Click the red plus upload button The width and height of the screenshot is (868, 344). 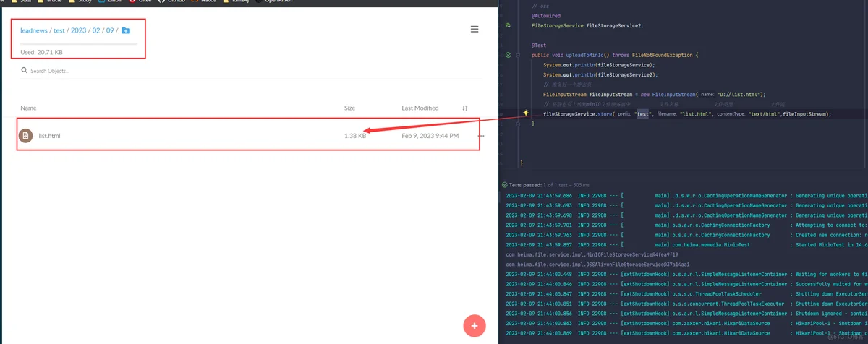click(474, 326)
